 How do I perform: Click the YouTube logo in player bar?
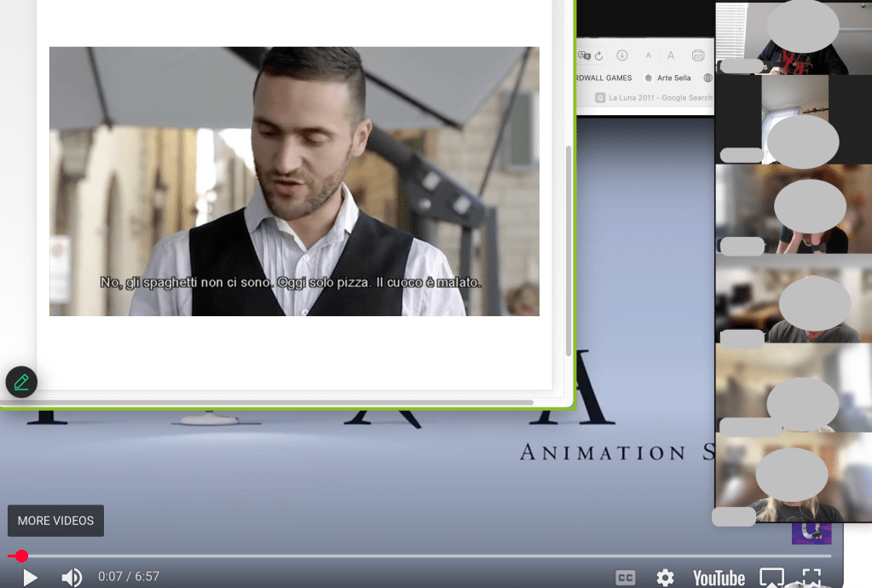click(x=719, y=578)
